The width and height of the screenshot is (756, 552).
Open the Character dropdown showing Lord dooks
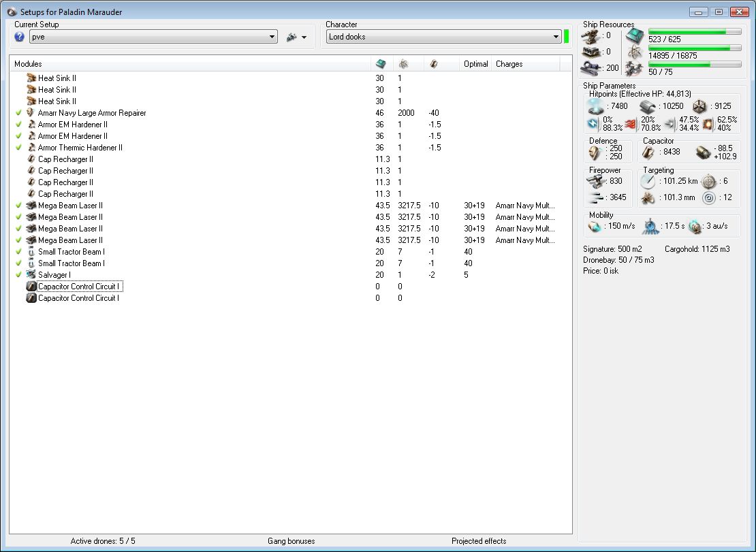pos(443,37)
